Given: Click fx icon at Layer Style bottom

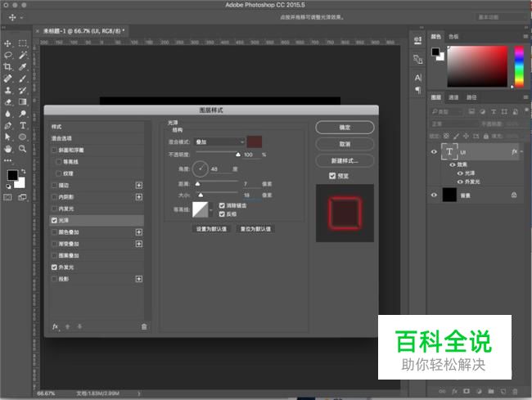Looking at the screenshot, I should [x=56, y=326].
